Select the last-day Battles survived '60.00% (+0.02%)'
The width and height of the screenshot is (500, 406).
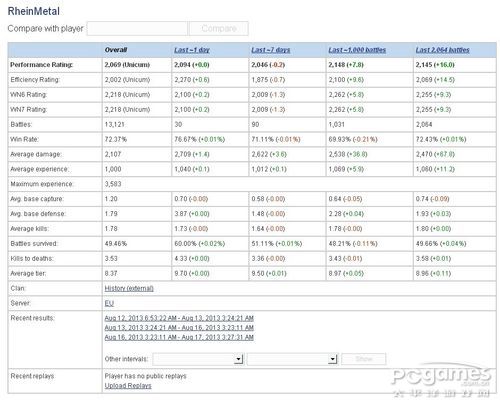tap(199, 244)
